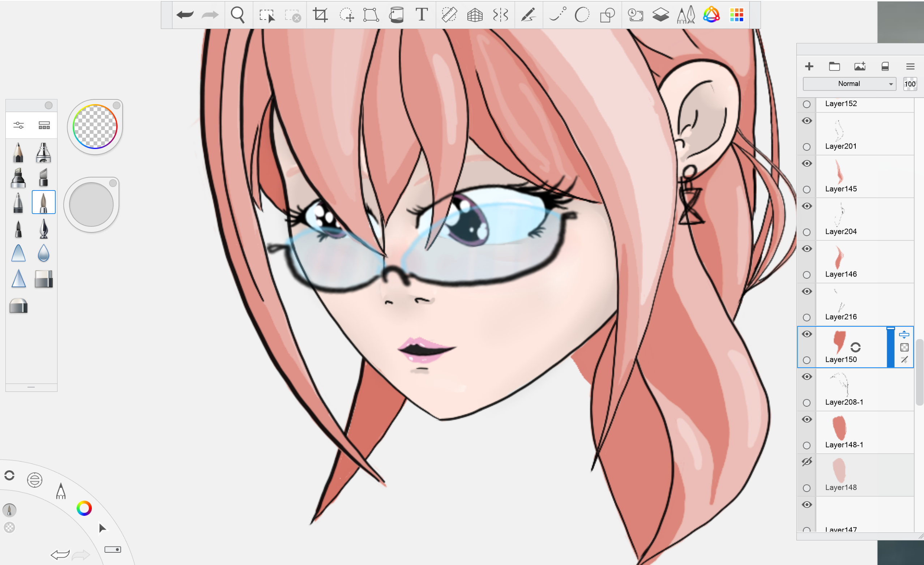
Task: Click the transparent color puck
Action: coord(95,127)
